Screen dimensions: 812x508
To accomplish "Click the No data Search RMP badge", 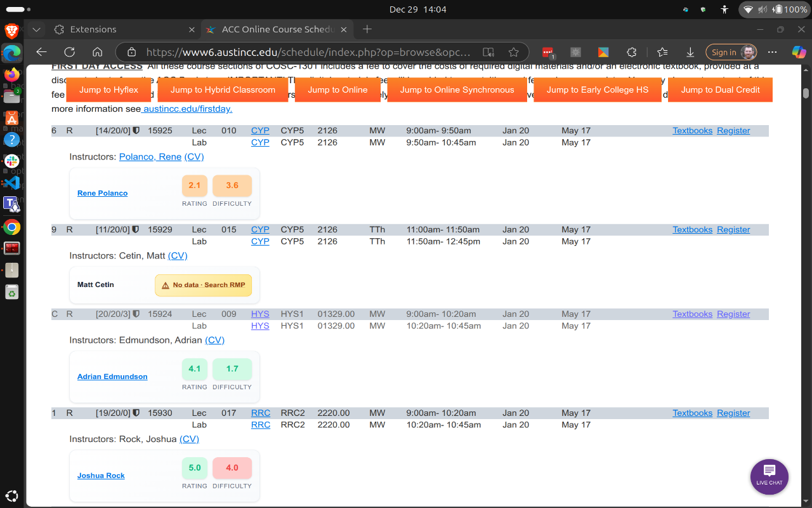I will click(203, 285).
